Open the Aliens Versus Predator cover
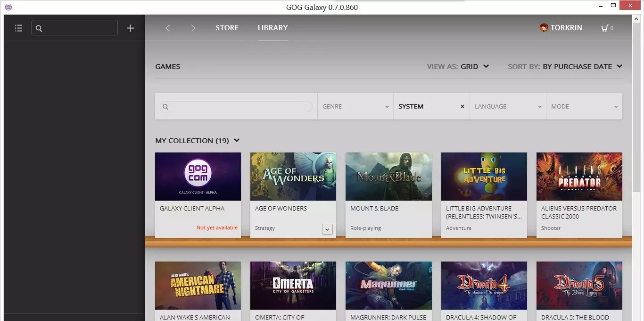 [x=579, y=177]
